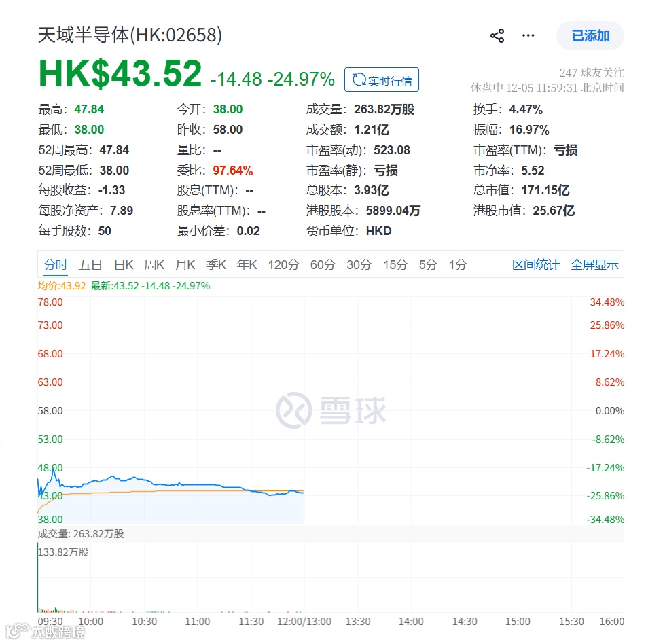Switch to the 周K chart tab
Screen dimensions: 646x644
(x=154, y=264)
